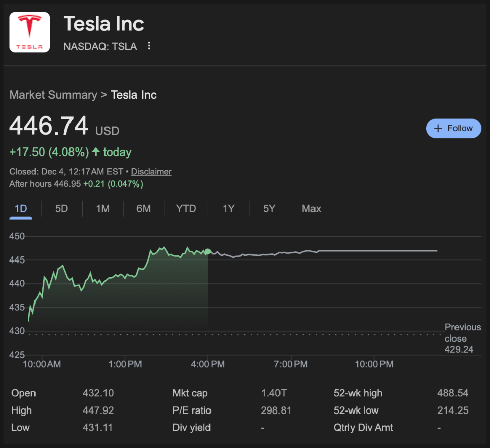Show the 6M chart range
This screenshot has width=490, height=448.
click(x=144, y=209)
